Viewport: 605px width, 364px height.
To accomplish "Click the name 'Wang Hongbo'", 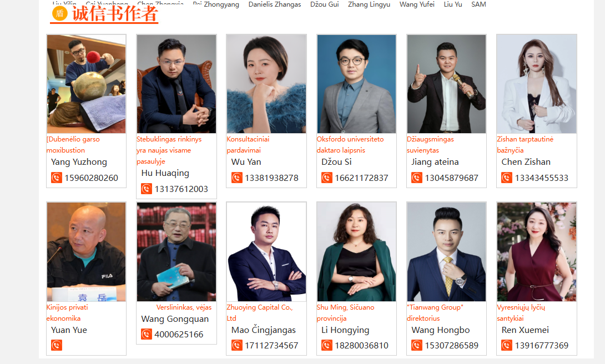I will (x=441, y=330).
